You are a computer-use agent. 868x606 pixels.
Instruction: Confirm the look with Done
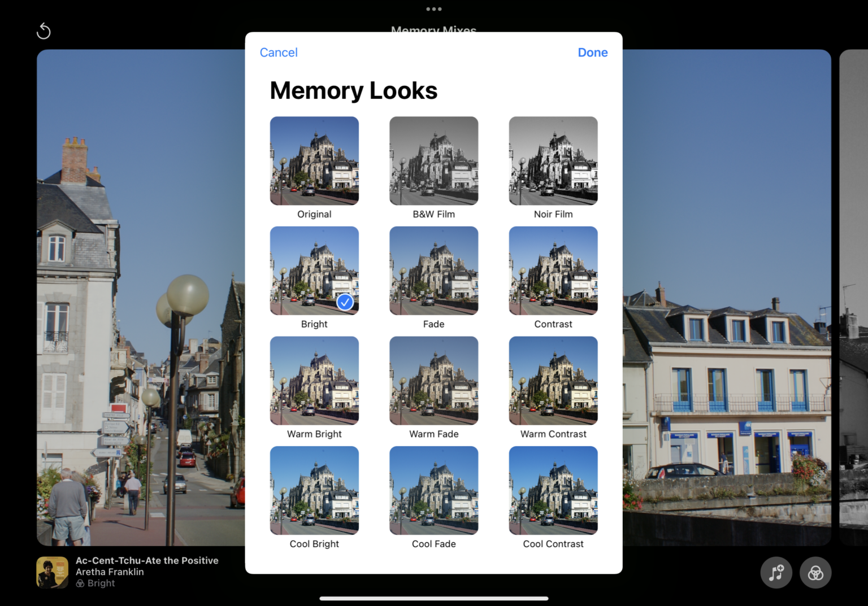click(x=592, y=53)
